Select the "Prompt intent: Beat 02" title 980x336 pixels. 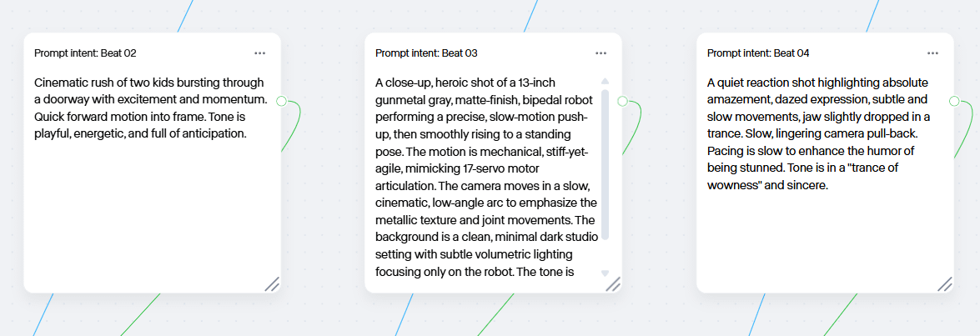coord(85,53)
